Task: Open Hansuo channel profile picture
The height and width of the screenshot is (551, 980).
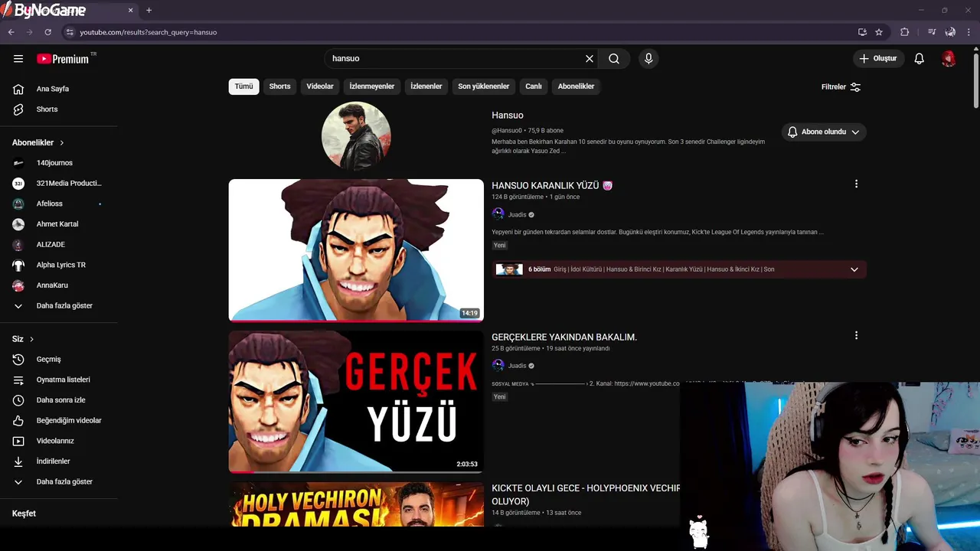Action: pyautogui.click(x=356, y=136)
